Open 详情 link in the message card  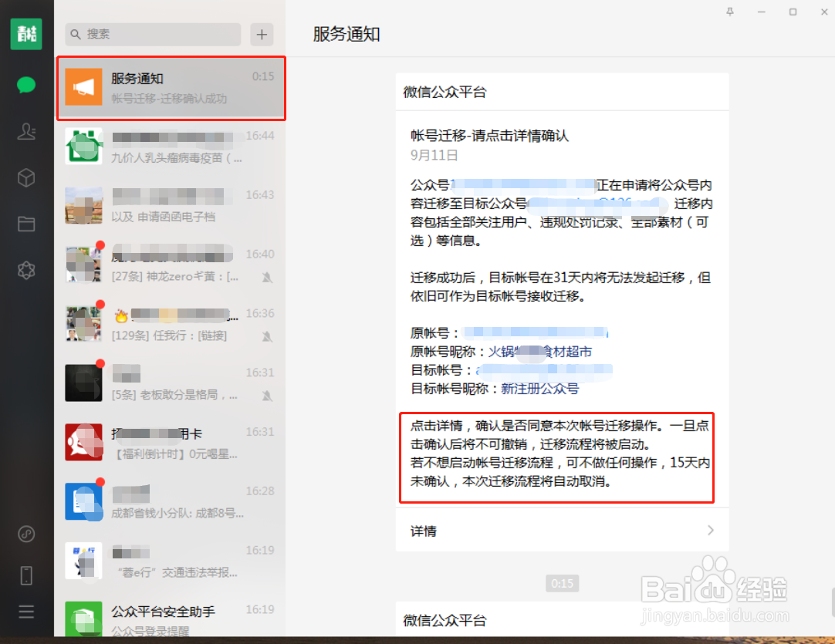click(562, 530)
